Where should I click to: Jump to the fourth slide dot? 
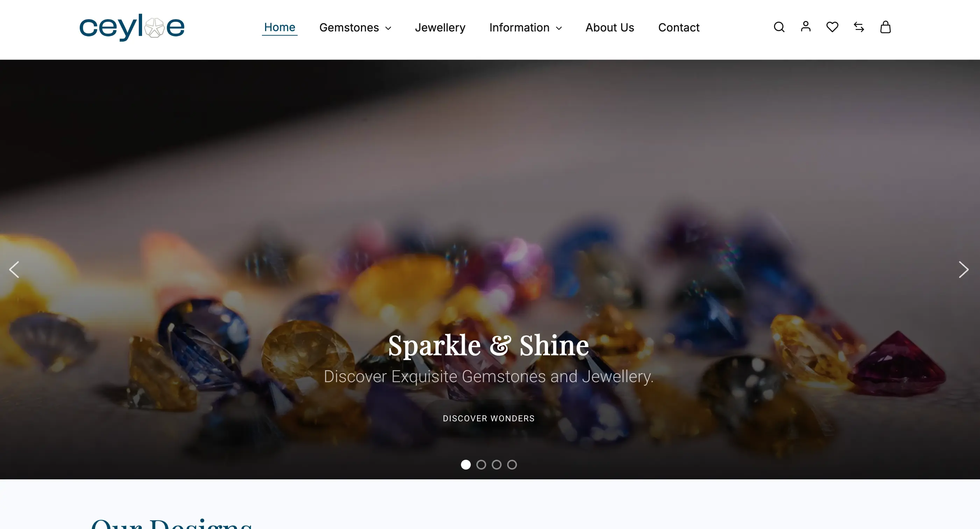(x=512, y=464)
